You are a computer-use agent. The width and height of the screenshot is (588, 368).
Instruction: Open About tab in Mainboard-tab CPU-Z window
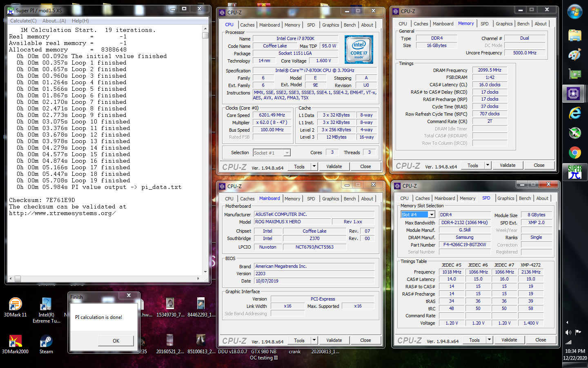[x=367, y=199]
